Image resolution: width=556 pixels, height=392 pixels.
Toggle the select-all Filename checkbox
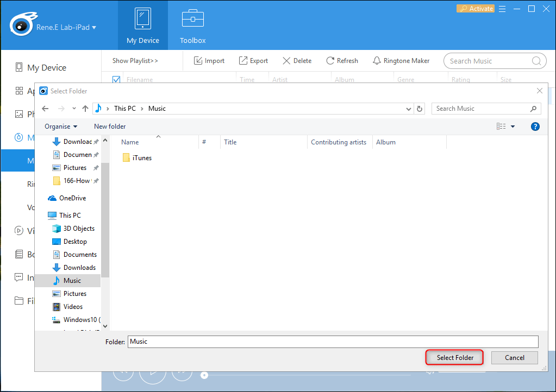point(116,80)
